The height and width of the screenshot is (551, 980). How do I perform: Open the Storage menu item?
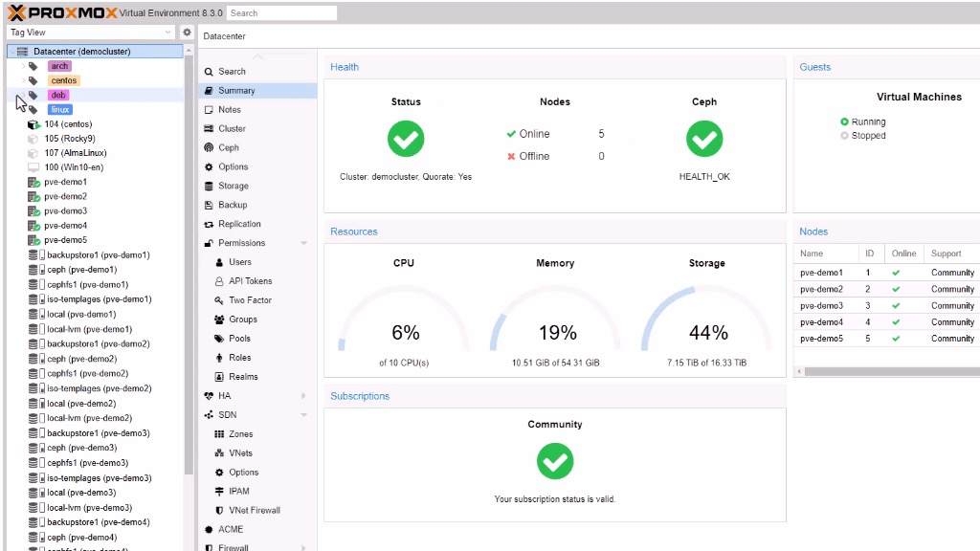click(233, 186)
